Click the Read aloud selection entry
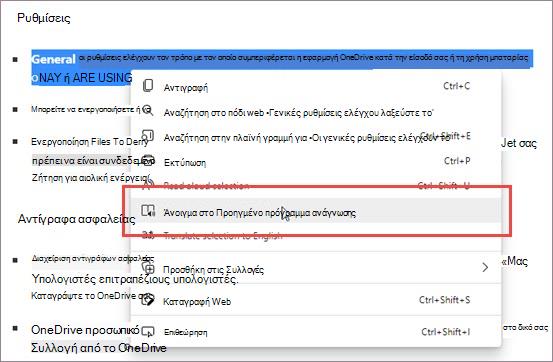553x362 pixels. [316, 185]
